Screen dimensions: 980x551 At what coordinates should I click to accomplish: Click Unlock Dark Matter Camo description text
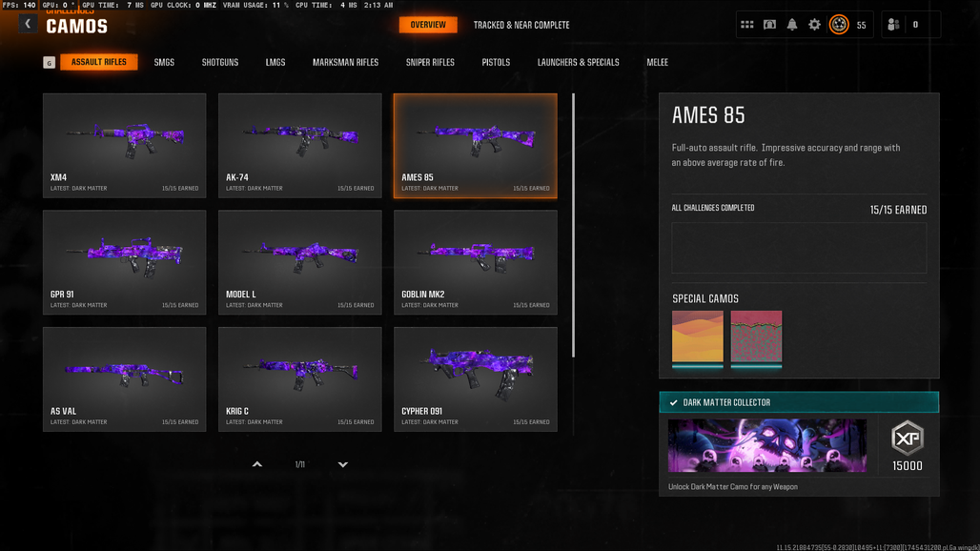(x=733, y=487)
